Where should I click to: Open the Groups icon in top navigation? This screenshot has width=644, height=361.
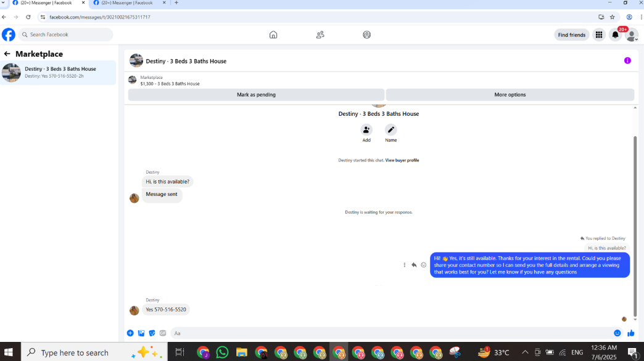click(x=367, y=35)
